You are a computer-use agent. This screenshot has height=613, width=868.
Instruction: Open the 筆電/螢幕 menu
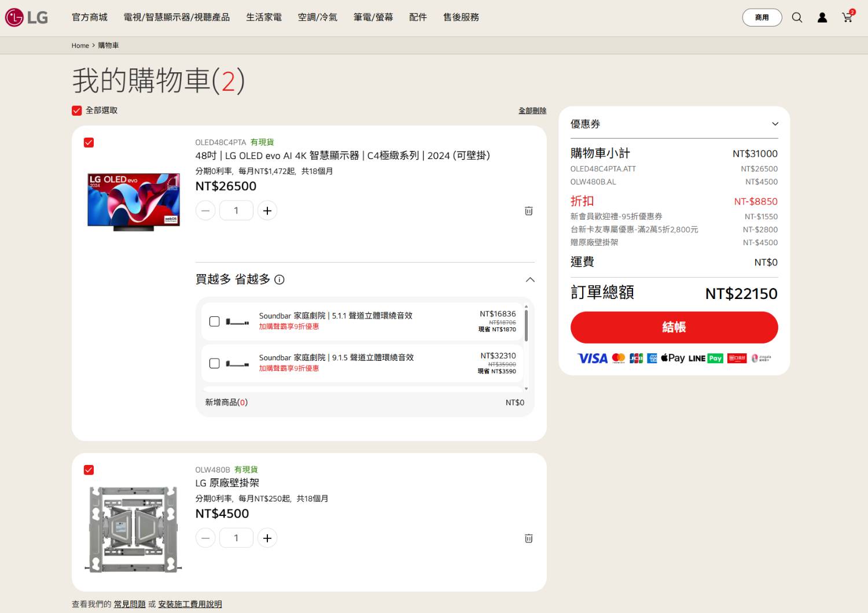373,17
